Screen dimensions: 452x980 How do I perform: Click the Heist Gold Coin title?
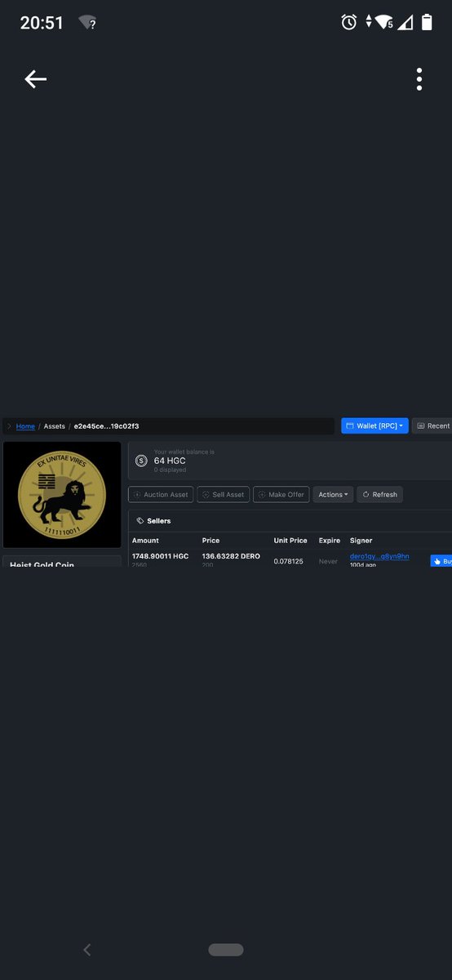pos(42,564)
